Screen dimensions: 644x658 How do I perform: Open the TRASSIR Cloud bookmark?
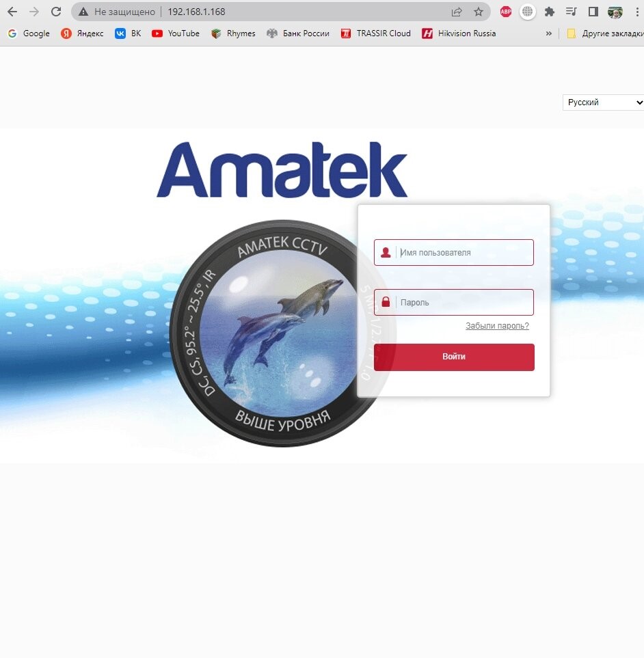[x=376, y=33]
